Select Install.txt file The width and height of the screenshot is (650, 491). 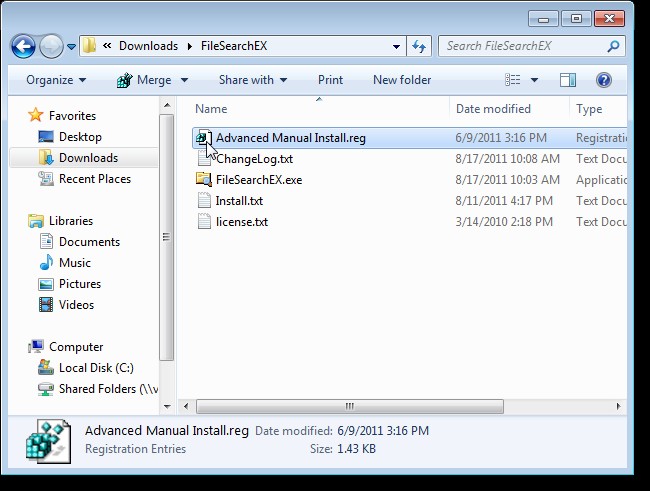click(x=239, y=201)
